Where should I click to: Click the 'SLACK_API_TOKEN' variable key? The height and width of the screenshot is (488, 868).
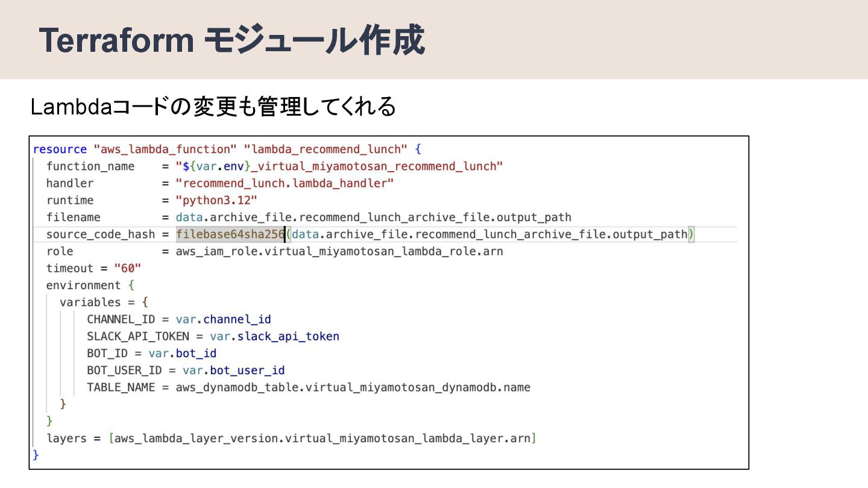(x=138, y=336)
